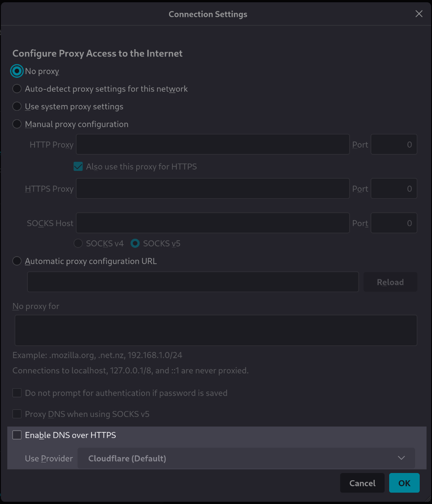Enable DNS over HTTPS
The height and width of the screenshot is (504, 432).
(16, 435)
